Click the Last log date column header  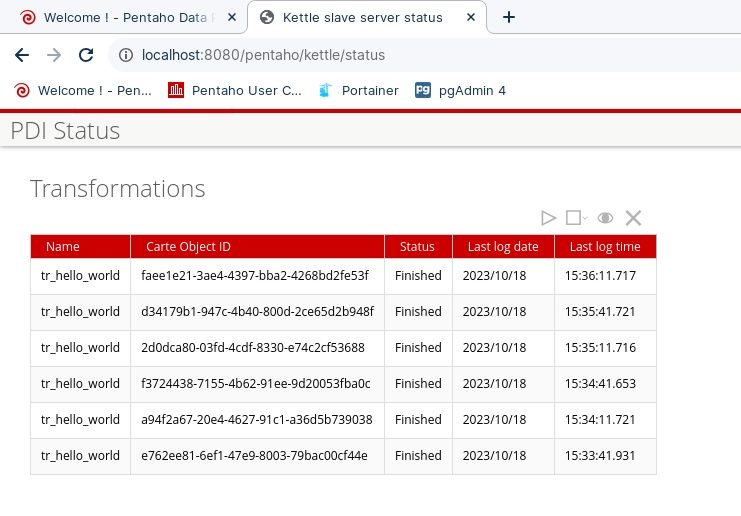point(503,247)
